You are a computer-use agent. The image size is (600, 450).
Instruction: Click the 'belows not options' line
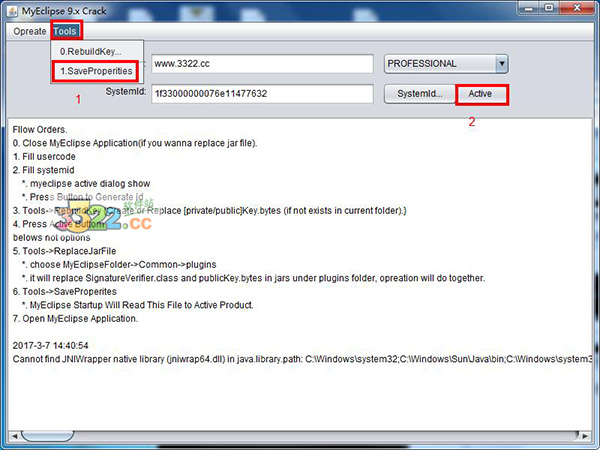(x=52, y=238)
